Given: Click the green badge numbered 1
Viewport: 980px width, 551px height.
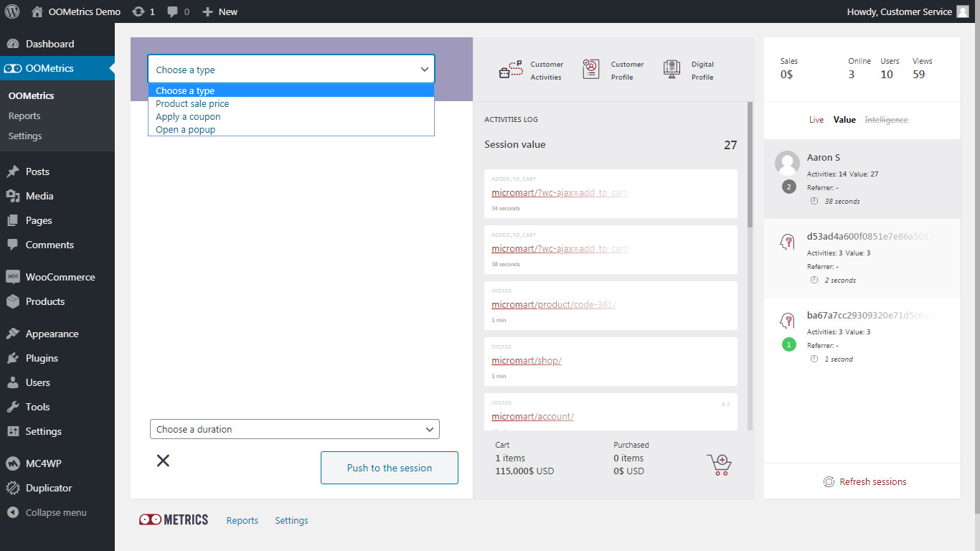Looking at the screenshot, I should pos(789,344).
